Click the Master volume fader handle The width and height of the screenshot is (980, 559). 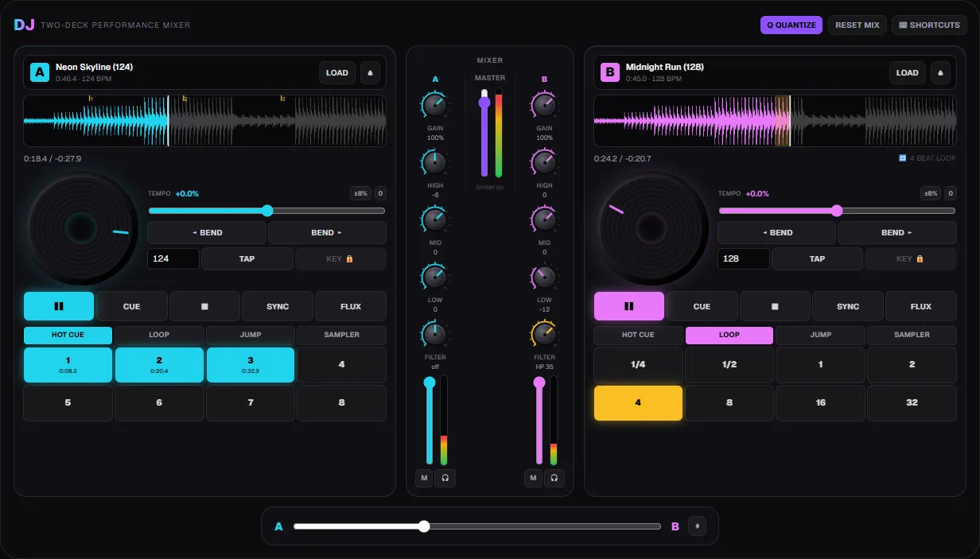[484, 102]
